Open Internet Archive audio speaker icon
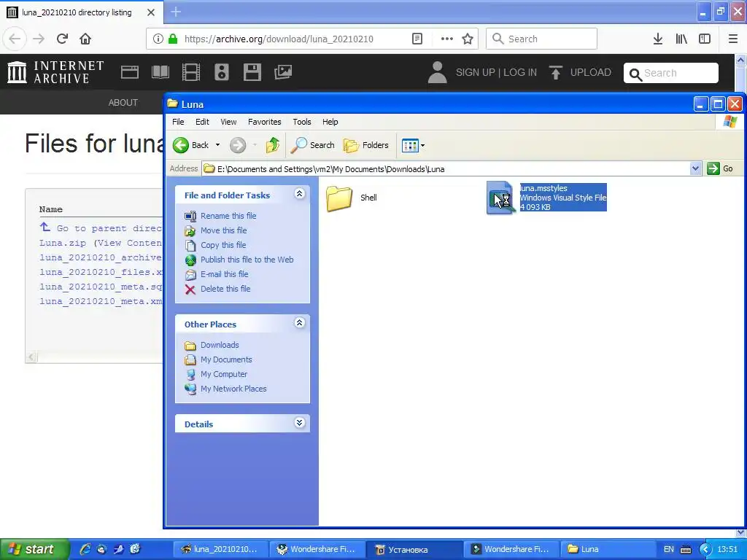Screen dimensions: 747x560 coord(222,72)
